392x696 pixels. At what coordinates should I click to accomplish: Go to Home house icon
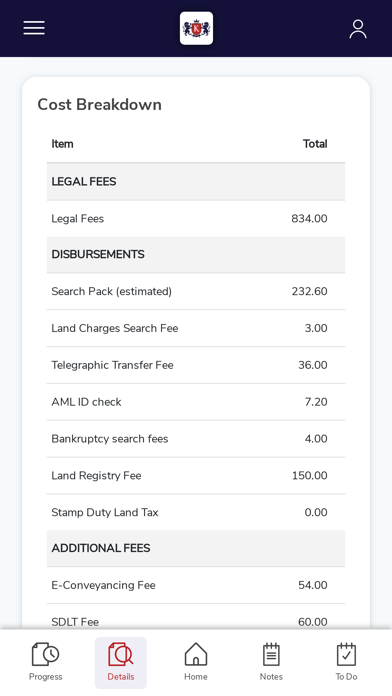pos(196,654)
